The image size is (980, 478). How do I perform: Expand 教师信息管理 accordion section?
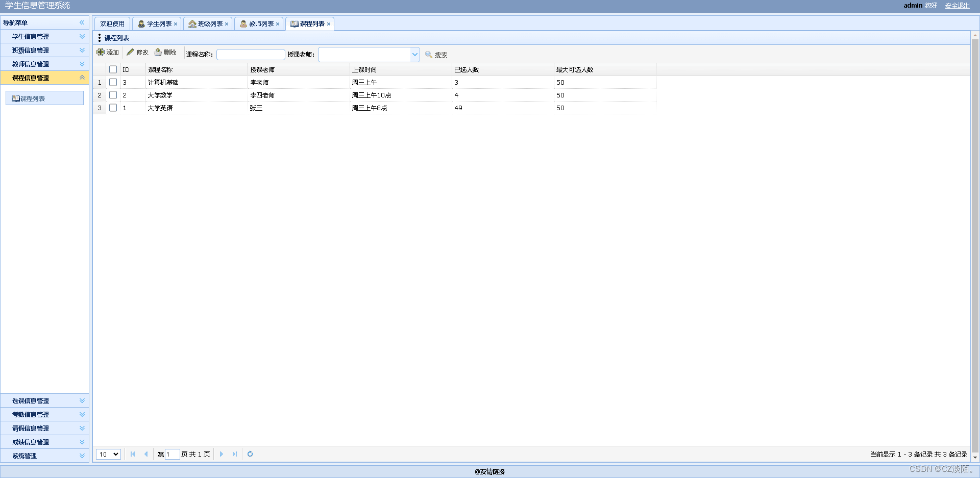(x=44, y=64)
